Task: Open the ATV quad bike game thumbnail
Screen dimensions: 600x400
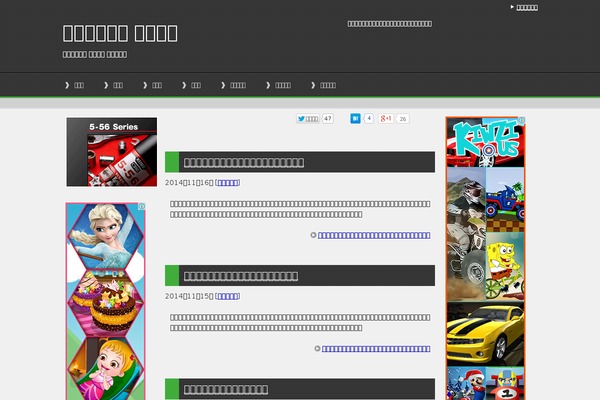Action: point(466,234)
